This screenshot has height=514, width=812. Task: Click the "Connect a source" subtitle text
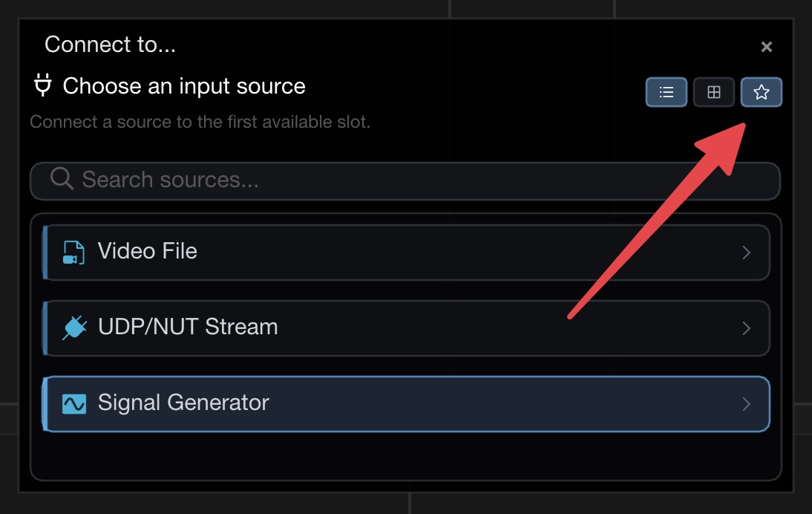pos(200,121)
